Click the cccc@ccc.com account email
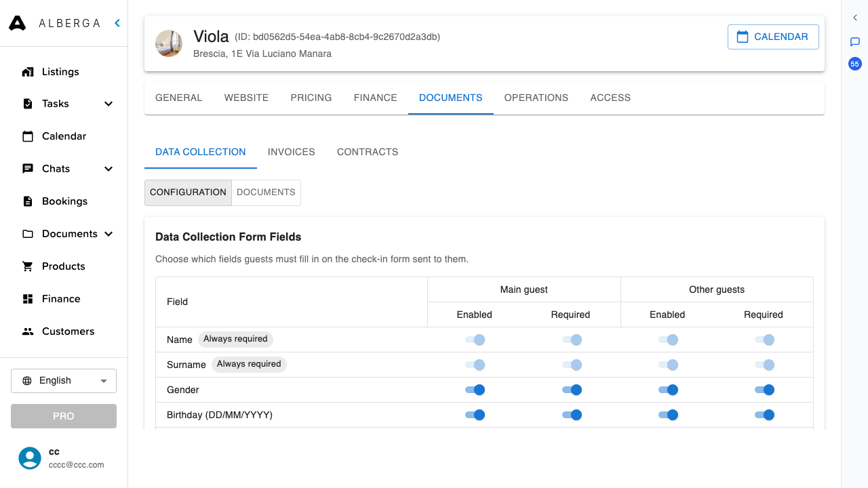The image size is (868, 488). click(76, 465)
